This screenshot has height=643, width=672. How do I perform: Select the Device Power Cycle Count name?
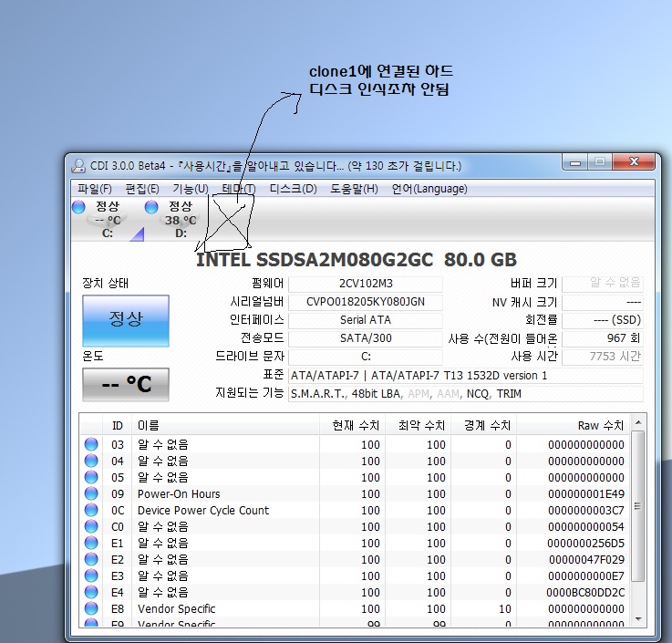click(x=203, y=510)
